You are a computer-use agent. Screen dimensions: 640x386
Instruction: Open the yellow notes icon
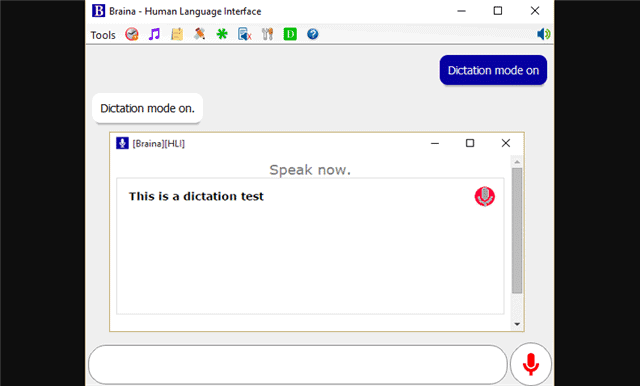[x=177, y=34]
